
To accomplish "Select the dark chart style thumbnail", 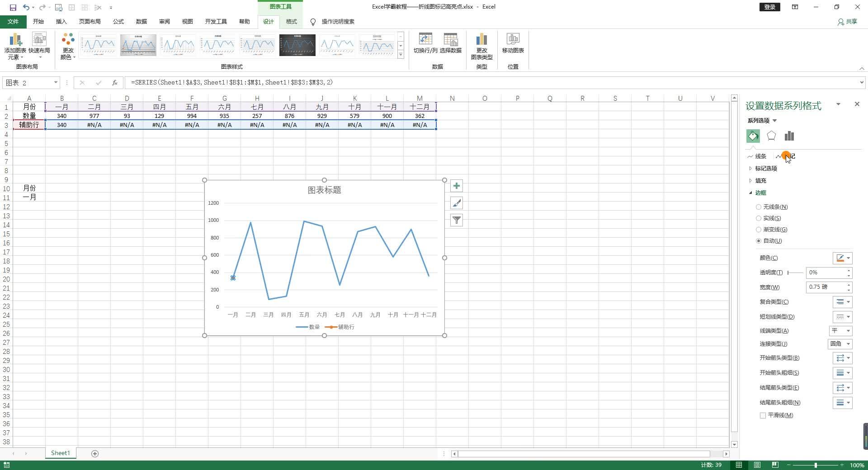I will (x=297, y=45).
